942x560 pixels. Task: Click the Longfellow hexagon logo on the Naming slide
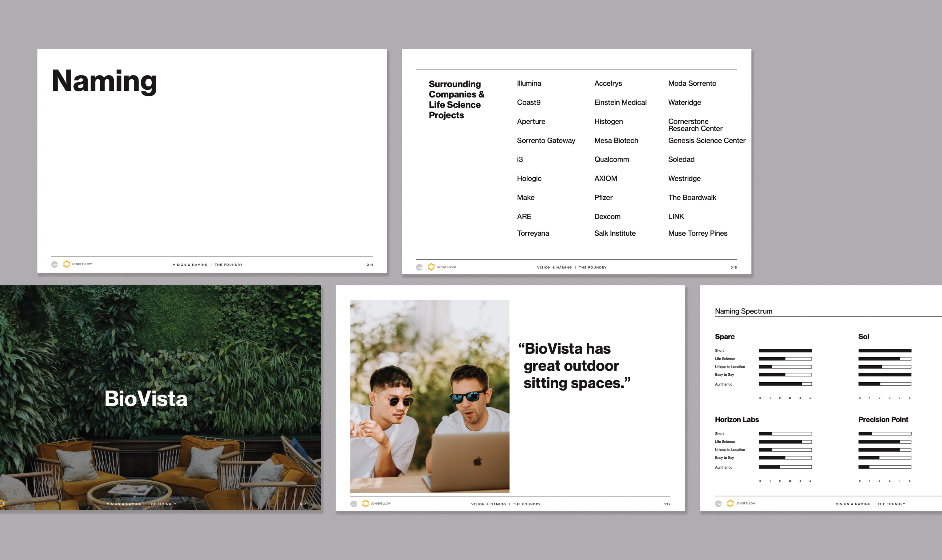click(66, 264)
